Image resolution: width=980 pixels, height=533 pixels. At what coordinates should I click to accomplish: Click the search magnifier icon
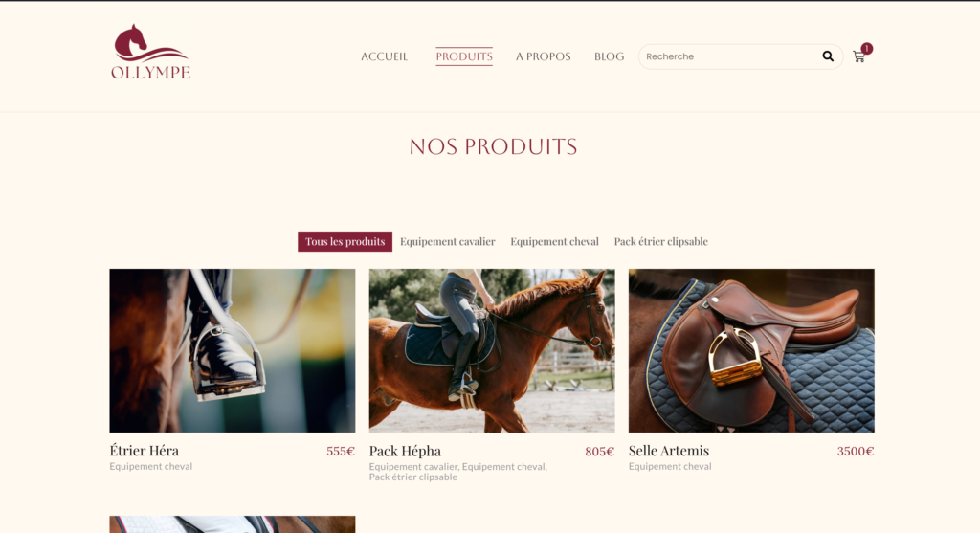point(828,56)
